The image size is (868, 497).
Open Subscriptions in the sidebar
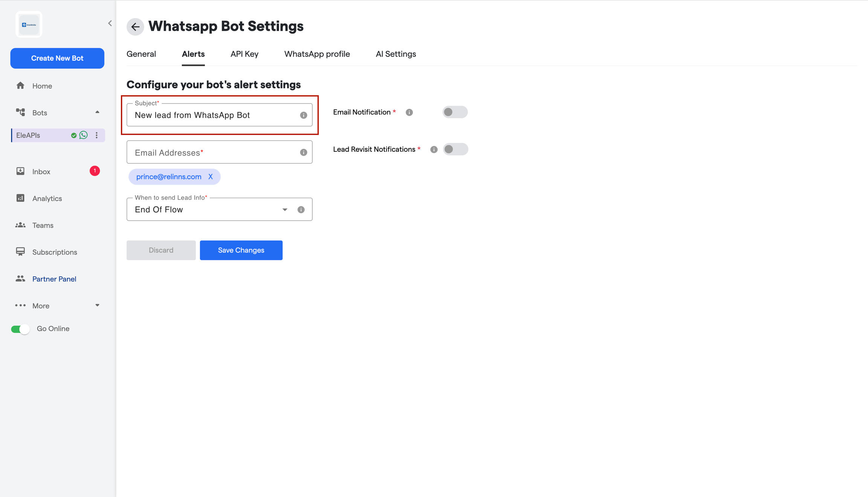[x=55, y=252]
